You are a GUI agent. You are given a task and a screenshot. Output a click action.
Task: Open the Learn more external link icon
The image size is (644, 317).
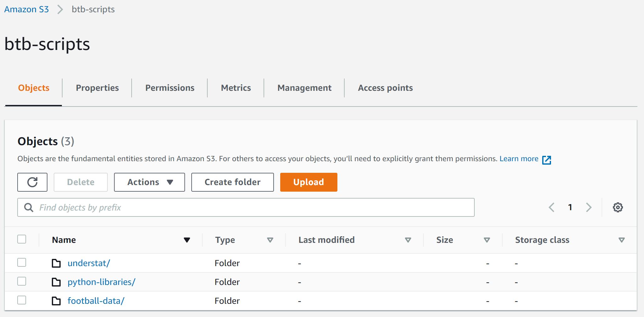pos(547,160)
